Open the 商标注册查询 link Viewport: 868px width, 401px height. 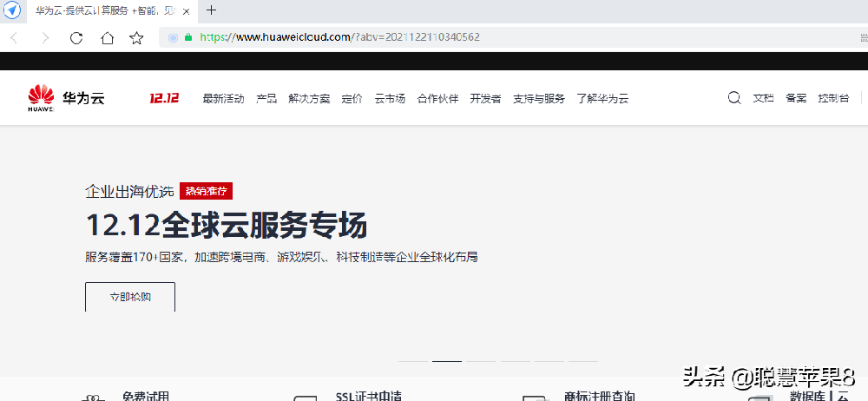[x=600, y=396]
